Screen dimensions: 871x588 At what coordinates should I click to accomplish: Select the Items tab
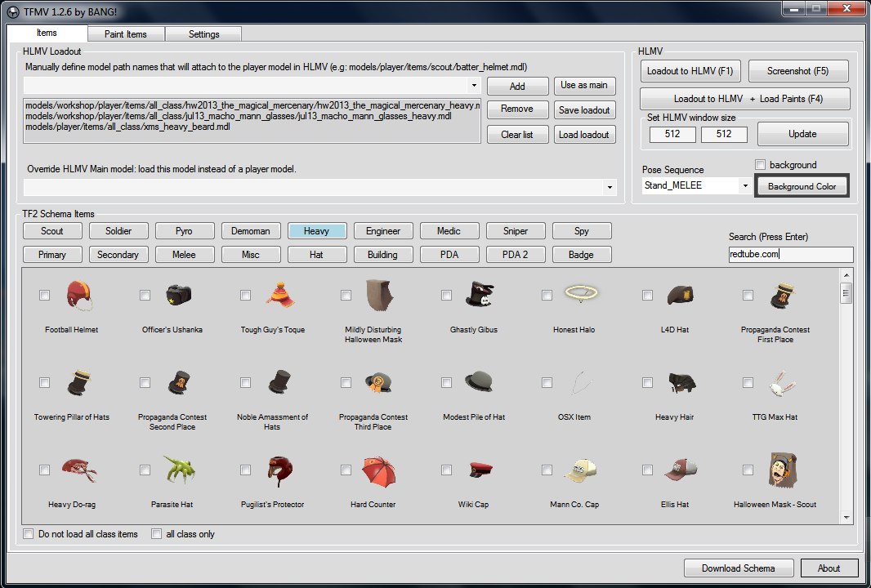pos(47,33)
